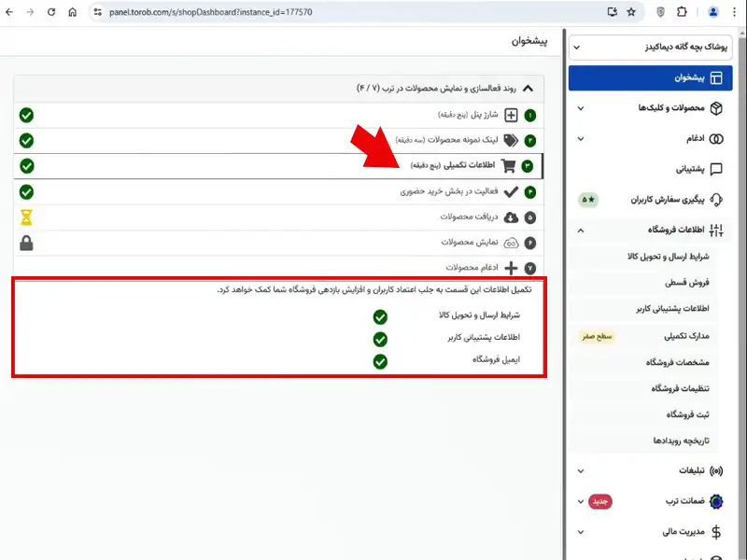Viewport: 747px width, 560px height.
Task: Open تاریخچه رویدادها submenu item
Action: 682,441
